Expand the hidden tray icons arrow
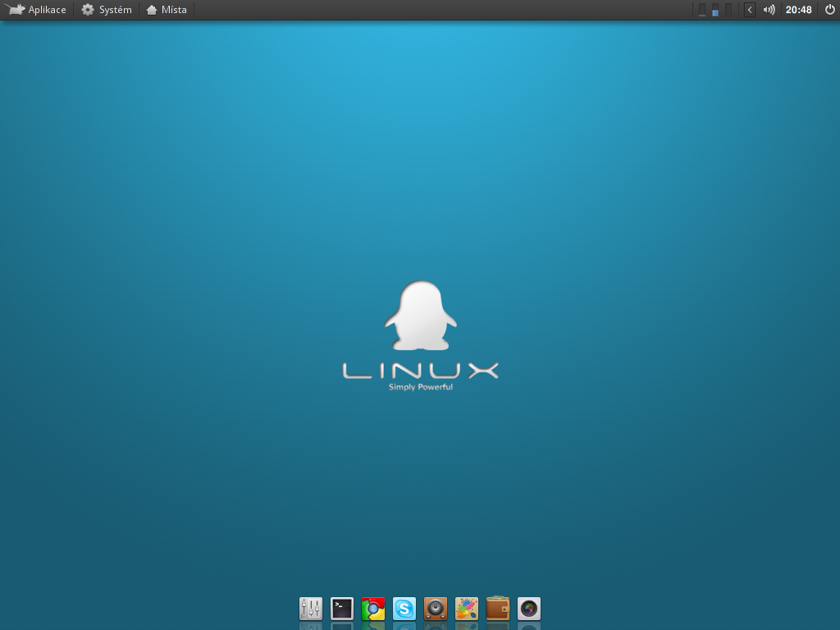 tap(750, 10)
